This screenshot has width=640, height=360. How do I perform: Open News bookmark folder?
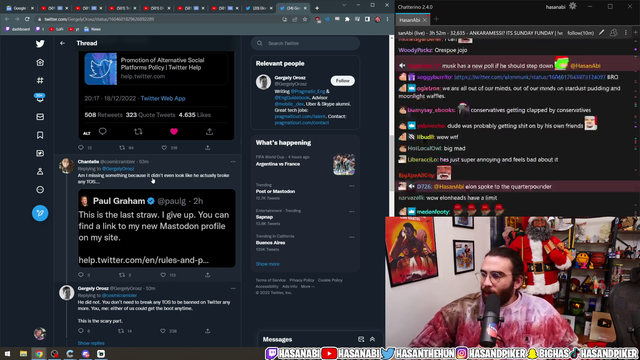click(x=93, y=29)
